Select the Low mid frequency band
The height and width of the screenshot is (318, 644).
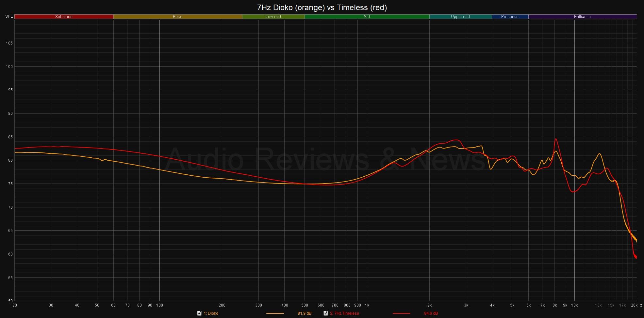273,17
